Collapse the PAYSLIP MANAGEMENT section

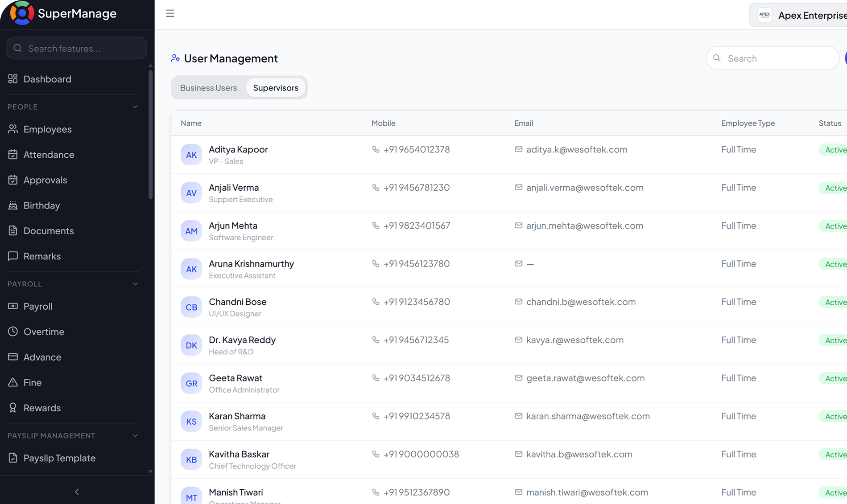[135, 435]
